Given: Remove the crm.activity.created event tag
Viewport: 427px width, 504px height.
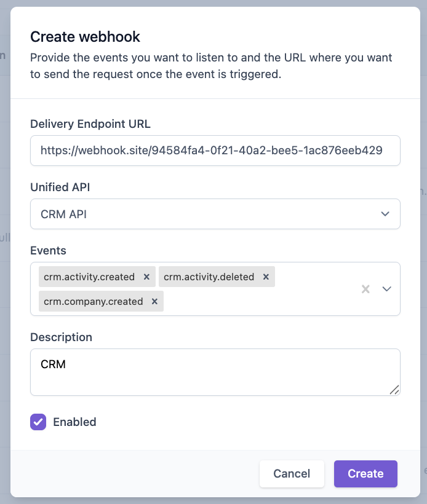Looking at the screenshot, I should (x=147, y=277).
